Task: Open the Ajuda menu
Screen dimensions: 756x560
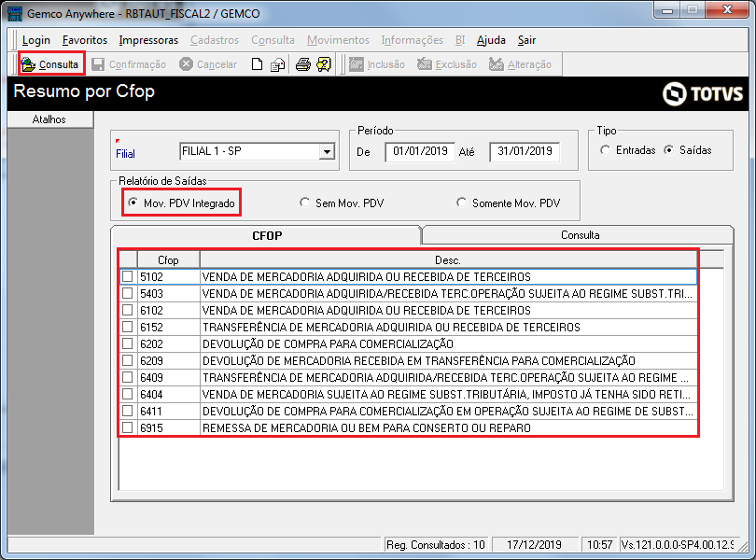Action: 491,40
